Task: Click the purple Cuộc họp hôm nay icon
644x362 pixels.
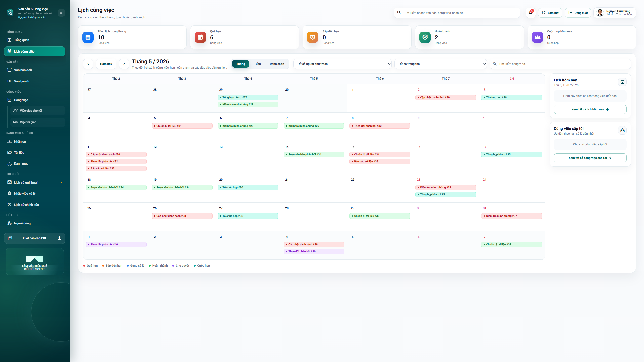Action: [x=538, y=37]
